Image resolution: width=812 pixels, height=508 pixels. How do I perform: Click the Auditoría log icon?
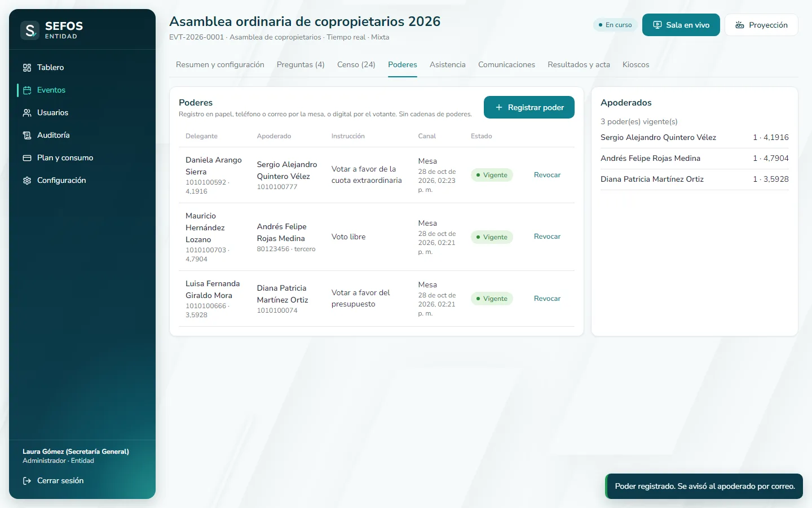(27, 135)
